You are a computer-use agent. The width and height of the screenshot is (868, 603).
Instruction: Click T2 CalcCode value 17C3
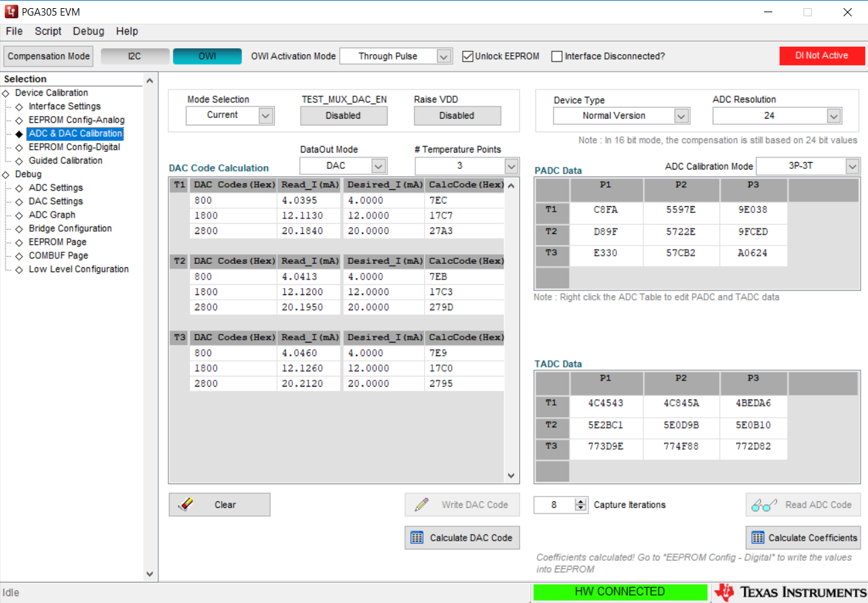[x=465, y=292]
